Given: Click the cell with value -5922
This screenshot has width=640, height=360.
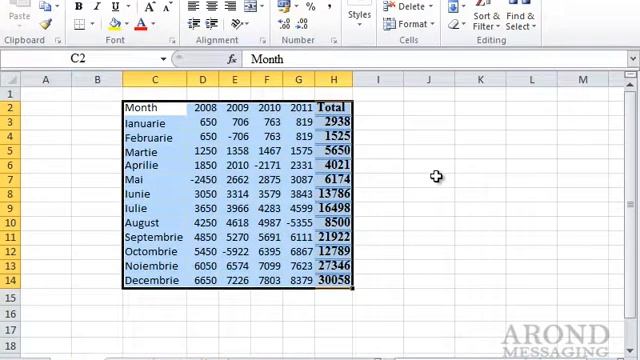Looking at the screenshot, I should pos(235,251).
